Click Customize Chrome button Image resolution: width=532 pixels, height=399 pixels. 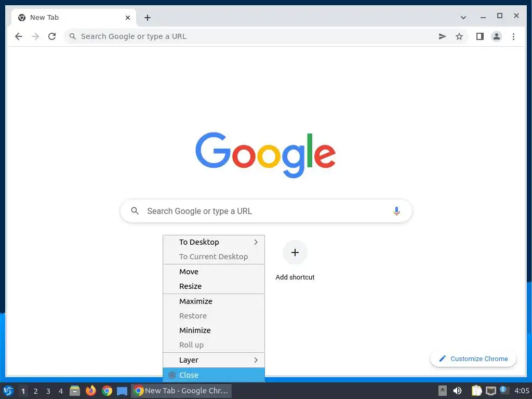pyautogui.click(x=473, y=358)
